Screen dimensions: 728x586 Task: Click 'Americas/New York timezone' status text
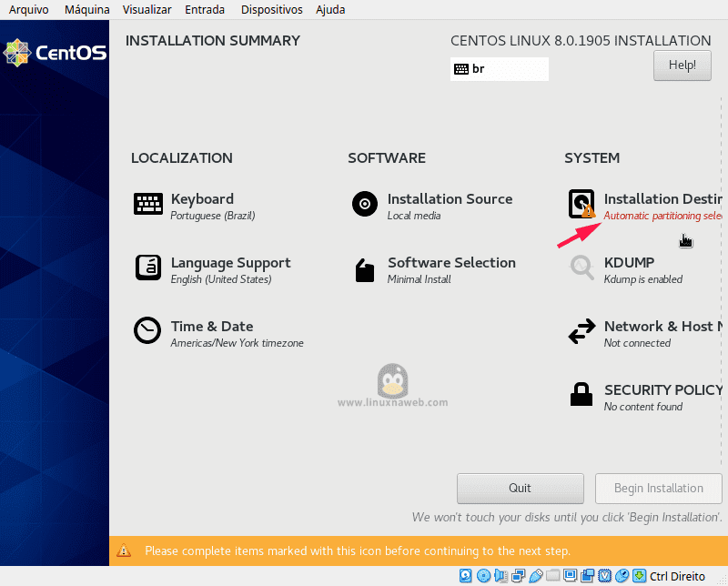pos(237,343)
